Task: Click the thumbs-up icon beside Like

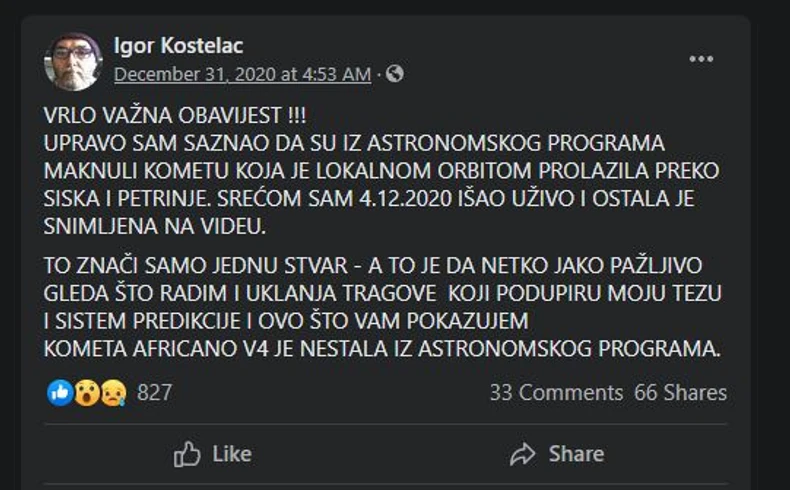Action: tap(187, 454)
